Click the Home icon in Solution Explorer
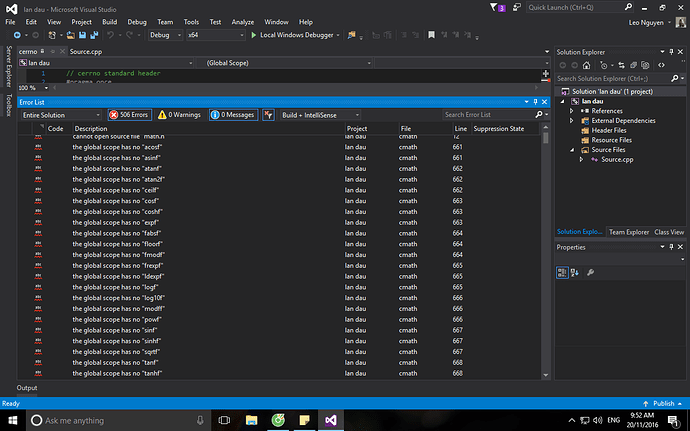690x431 pixels. 584,63
